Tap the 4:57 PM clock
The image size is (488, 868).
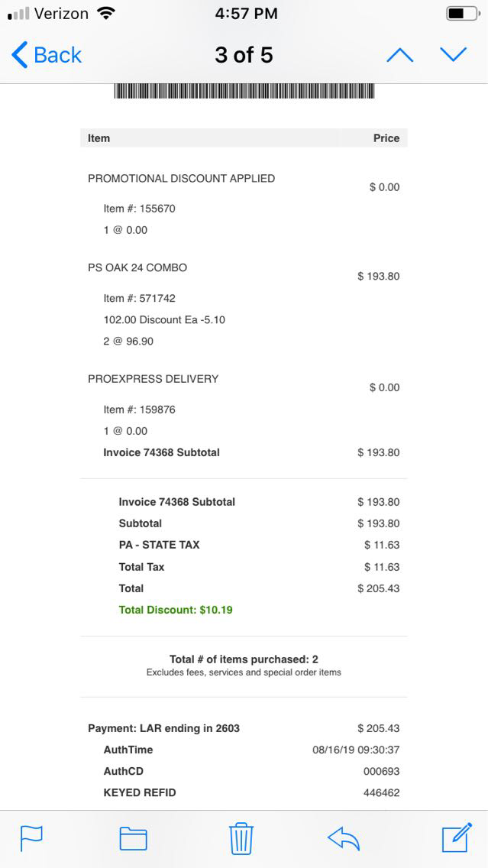click(x=246, y=14)
